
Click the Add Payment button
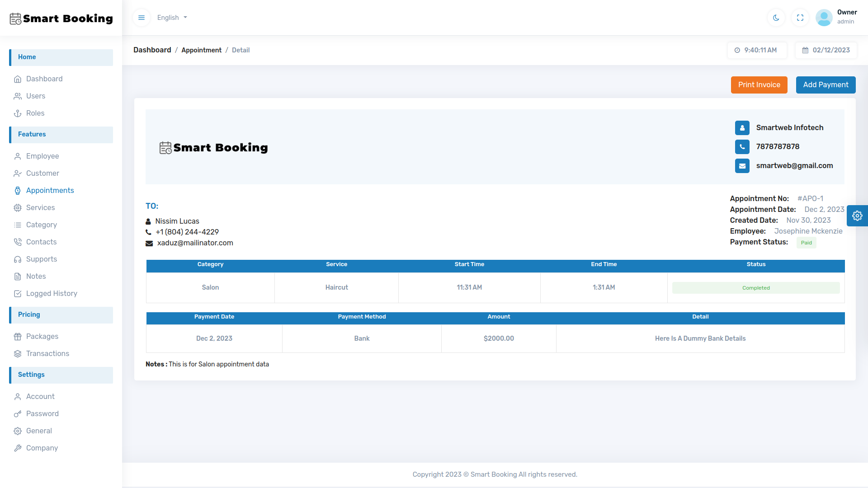coord(826,85)
